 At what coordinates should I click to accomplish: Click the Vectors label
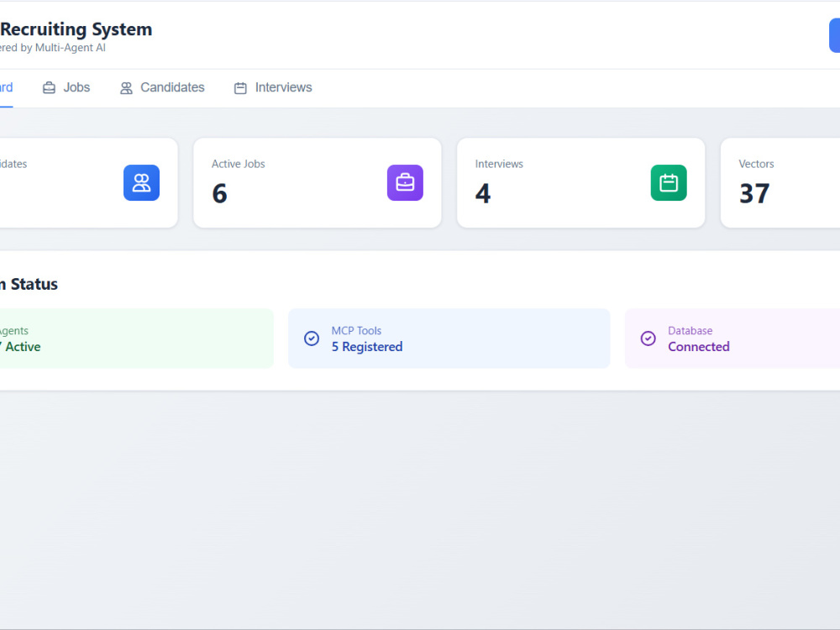coord(757,164)
